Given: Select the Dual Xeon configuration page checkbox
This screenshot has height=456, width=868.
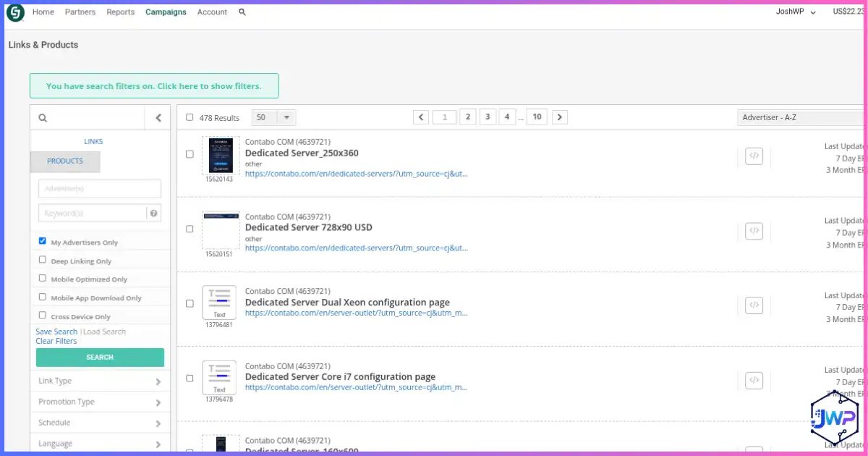Looking at the screenshot, I should point(190,303).
